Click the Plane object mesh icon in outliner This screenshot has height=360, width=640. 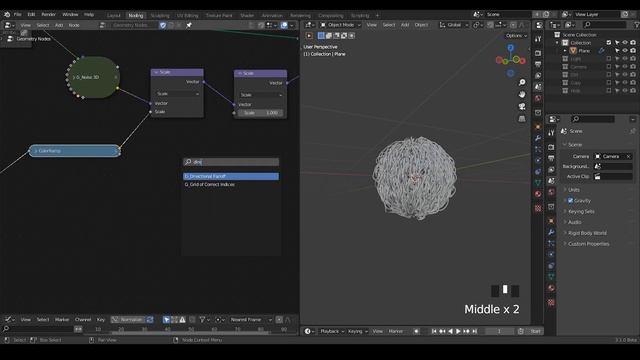click(573, 51)
